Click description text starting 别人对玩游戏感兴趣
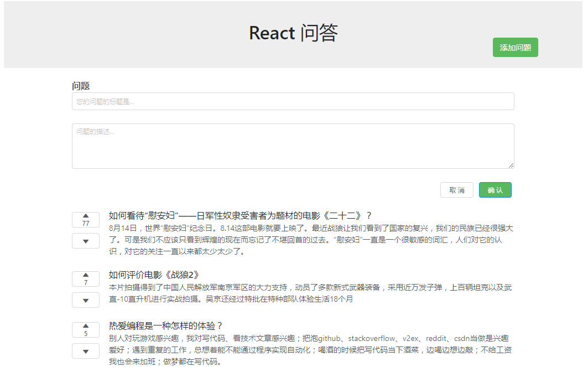This screenshot has width=588, height=367. pos(310,350)
